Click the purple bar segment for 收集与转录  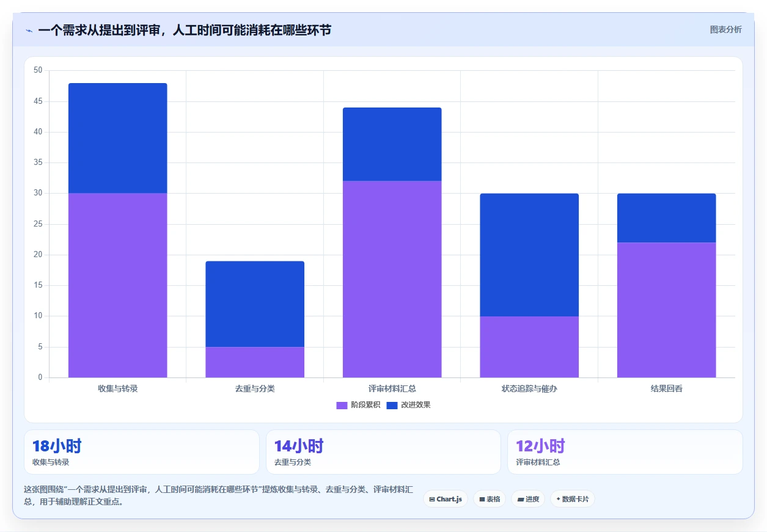tap(117, 285)
